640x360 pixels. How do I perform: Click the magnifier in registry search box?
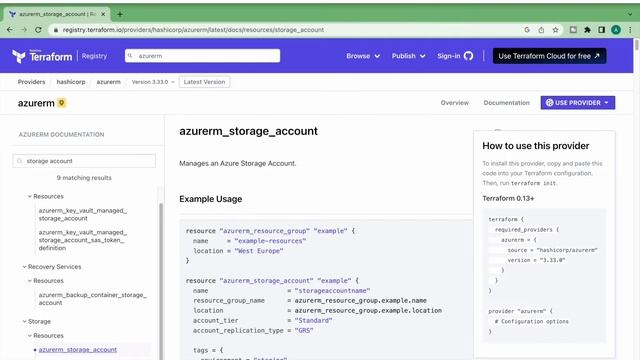point(130,56)
